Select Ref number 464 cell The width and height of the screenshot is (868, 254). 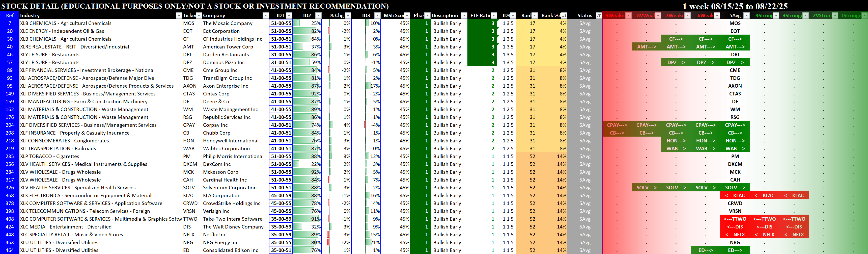pos(10,250)
